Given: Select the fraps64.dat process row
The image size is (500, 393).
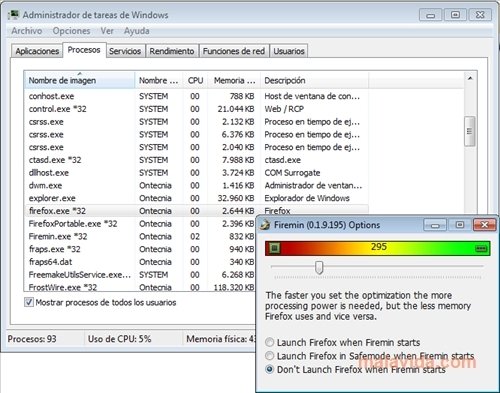Looking at the screenshot, I should click(x=140, y=262).
